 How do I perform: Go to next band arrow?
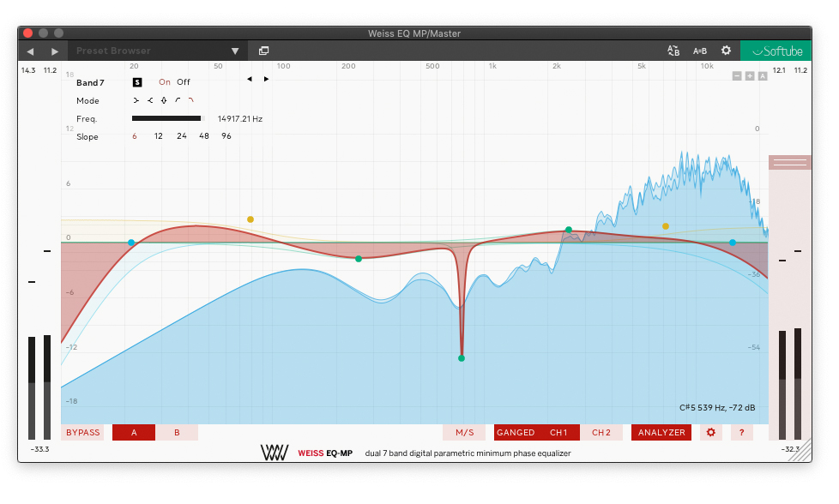266,79
